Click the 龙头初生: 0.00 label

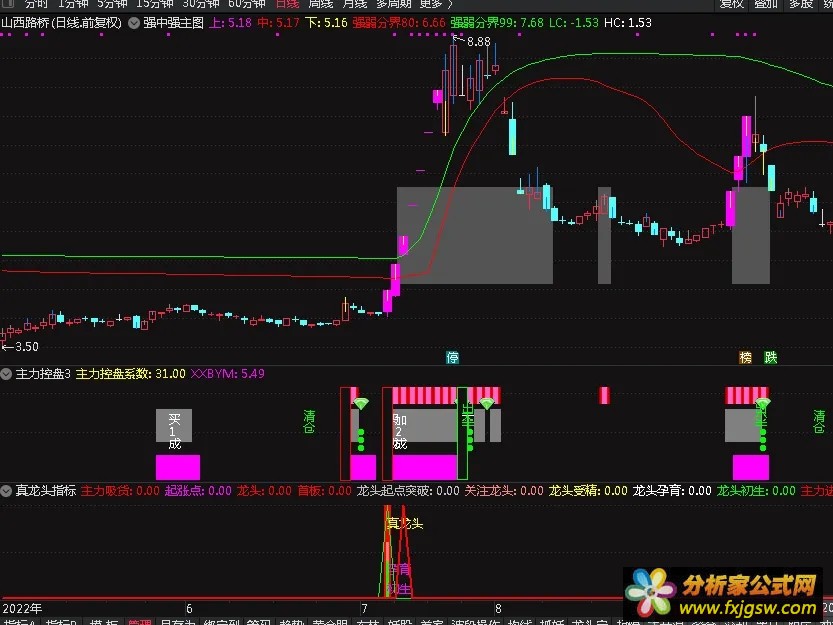point(756,491)
